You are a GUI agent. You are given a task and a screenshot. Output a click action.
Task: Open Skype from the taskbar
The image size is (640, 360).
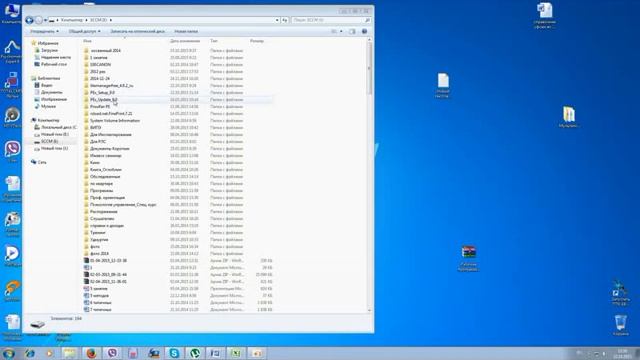(x=174, y=353)
